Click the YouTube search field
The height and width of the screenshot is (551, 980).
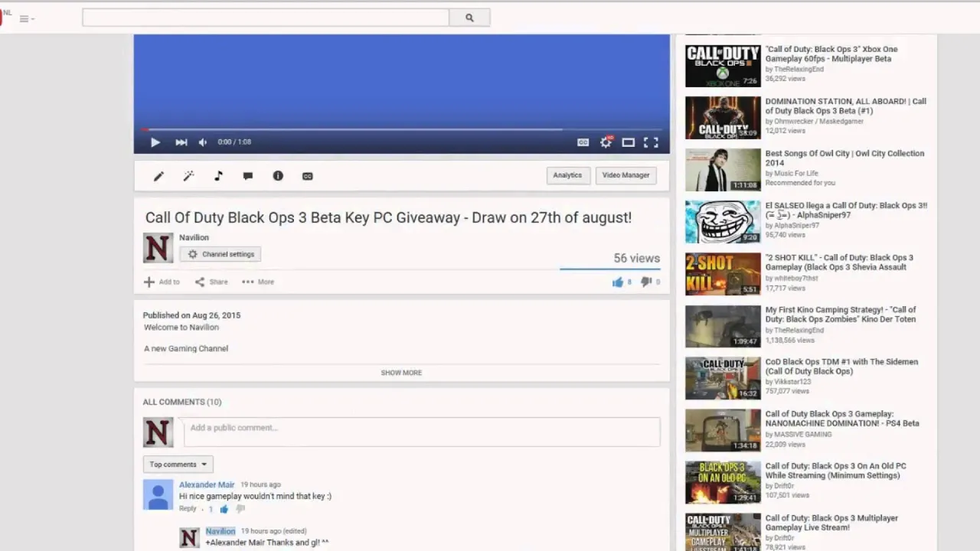click(x=266, y=18)
